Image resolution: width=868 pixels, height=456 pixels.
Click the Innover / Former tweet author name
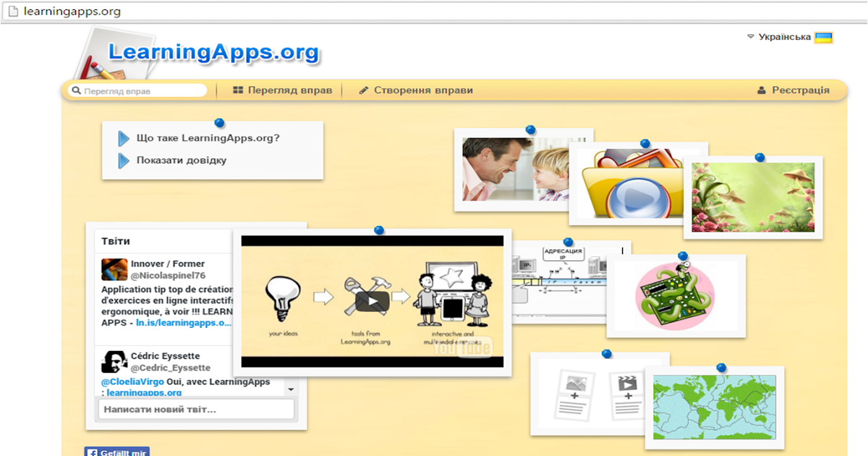tap(168, 263)
